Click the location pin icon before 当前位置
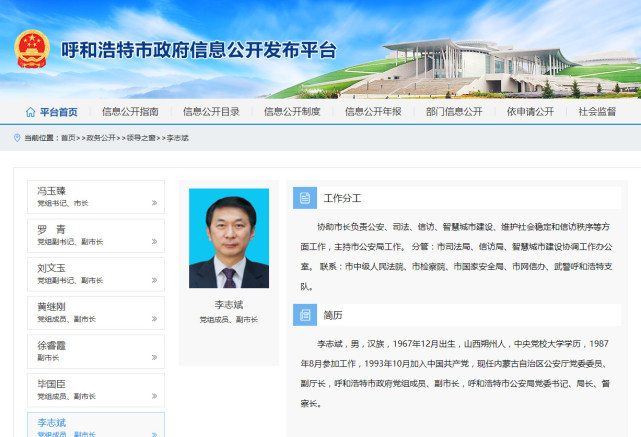This screenshot has height=437, width=641. point(16,138)
